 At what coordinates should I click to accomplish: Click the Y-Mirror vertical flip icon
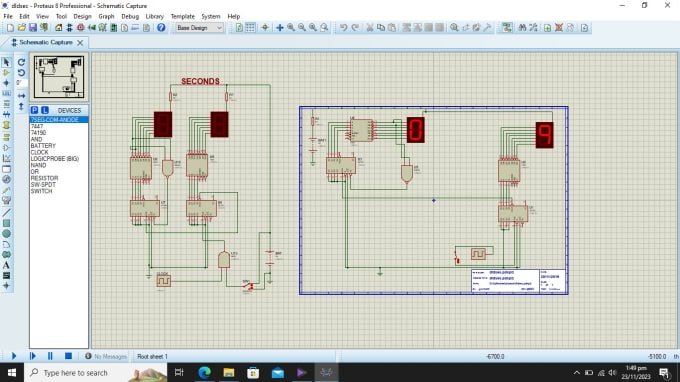[21, 106]
